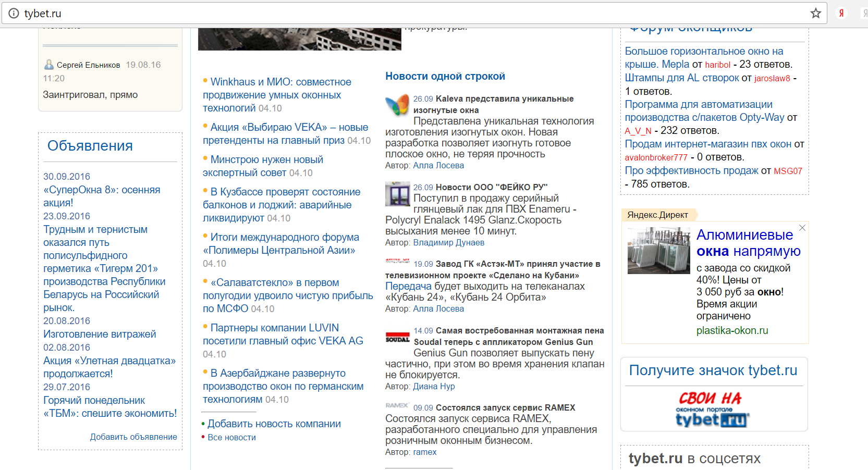Open the Yandex extension icon
Image resolution: width=868 pixels, height=470 pixels.
tap(841, 14)
